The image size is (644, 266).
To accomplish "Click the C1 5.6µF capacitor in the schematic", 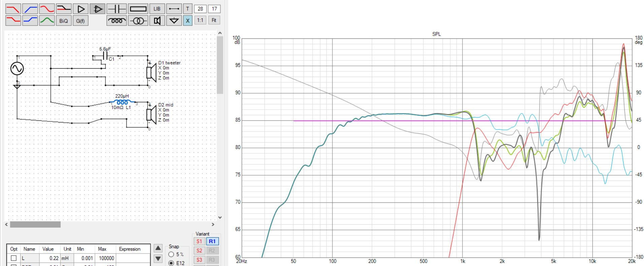I will [x=105, y=56].
